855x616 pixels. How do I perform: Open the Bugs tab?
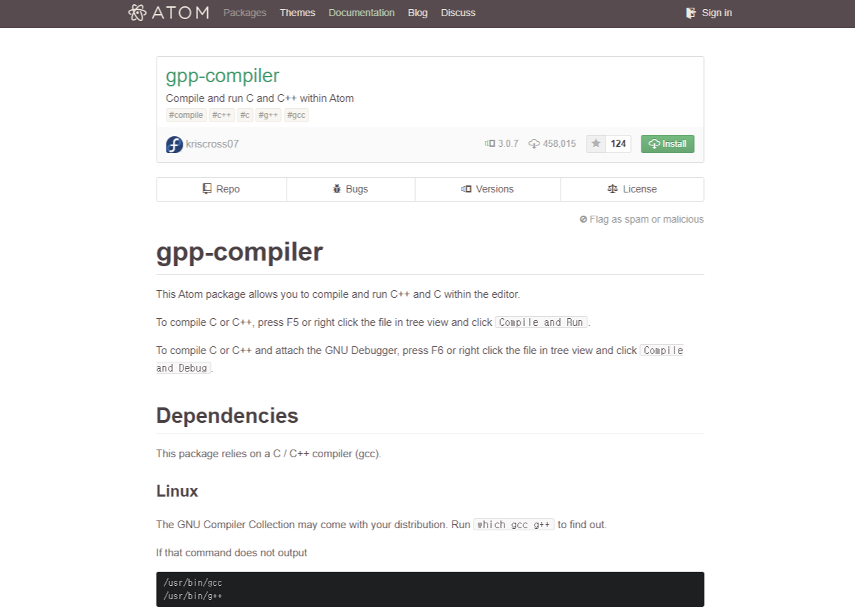[x=351, y=189]
